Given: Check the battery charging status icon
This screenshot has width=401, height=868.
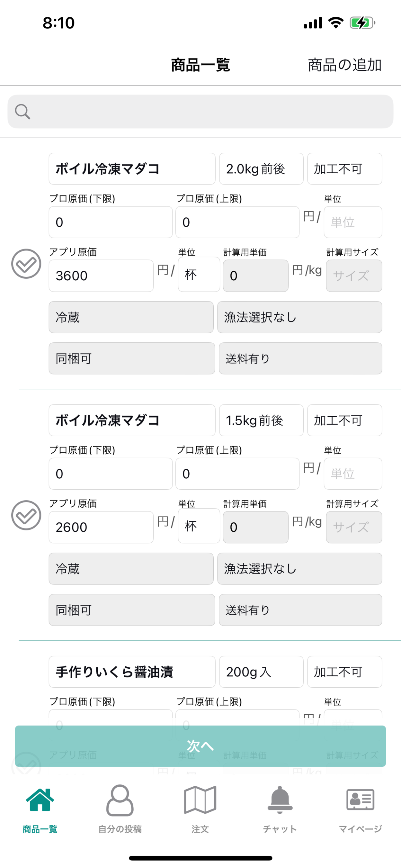Looking at the screenshot, I should (x=362, y=23).
